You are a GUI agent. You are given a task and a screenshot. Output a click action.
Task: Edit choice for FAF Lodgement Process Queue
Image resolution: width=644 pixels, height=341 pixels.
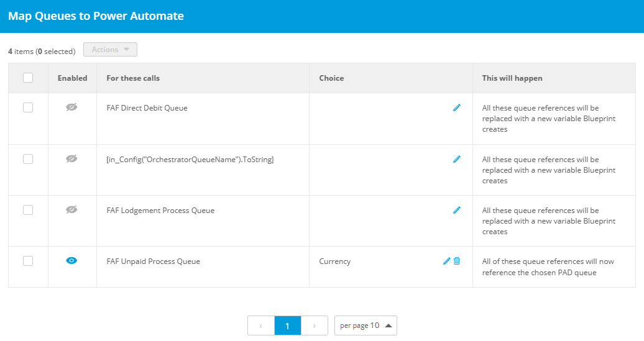pyautogui.click(x=456, y=210)
